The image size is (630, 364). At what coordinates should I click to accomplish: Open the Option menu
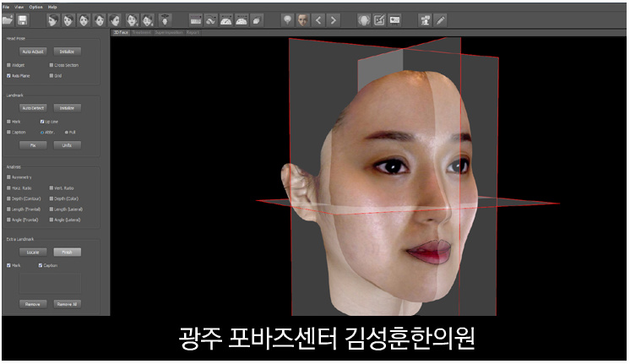[x=35, y=7]
